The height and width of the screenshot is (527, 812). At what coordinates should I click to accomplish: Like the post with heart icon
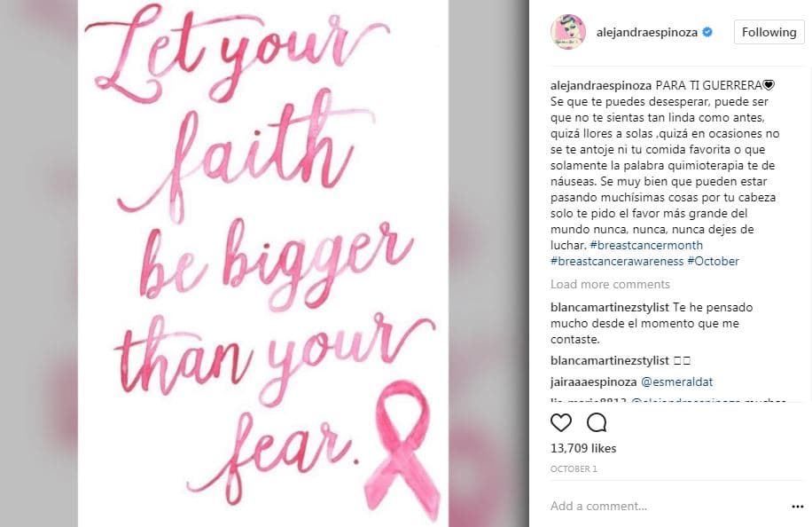[561, 423]
